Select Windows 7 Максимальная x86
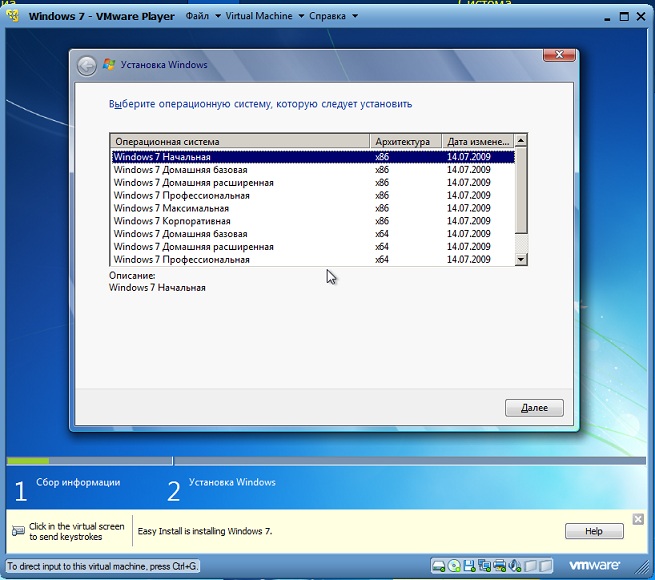This screenshot has width=655, height=580. click(313, 208)
